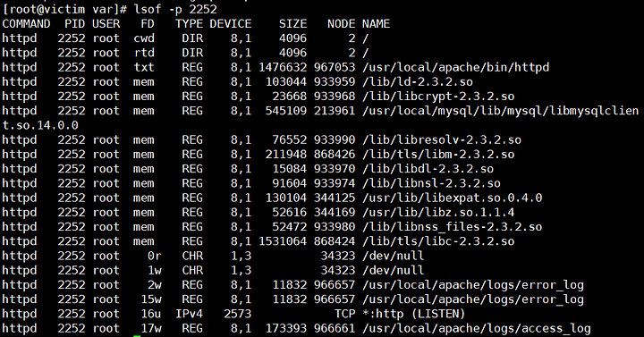This screenshot has height=337, width=644.
Task: Click the '15w' file descriptor
Action: pyautogui.click(x=151, y=299)
